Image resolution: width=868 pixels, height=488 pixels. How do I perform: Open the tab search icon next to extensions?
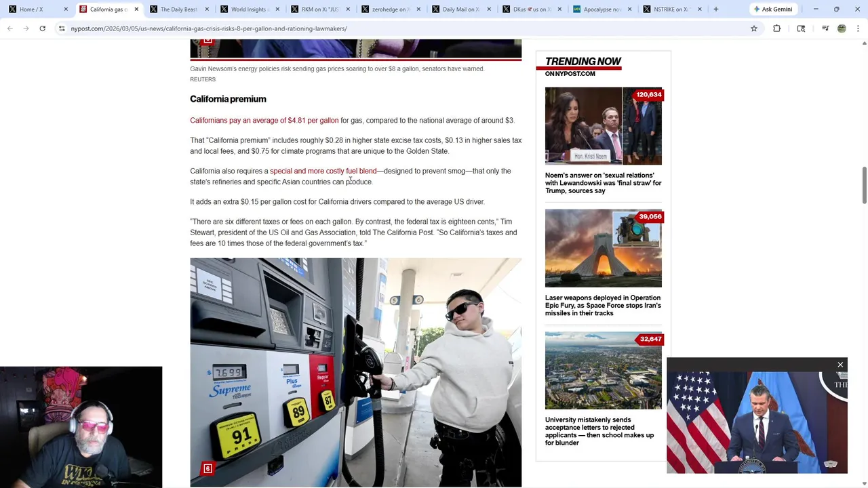tap(801, 28)
